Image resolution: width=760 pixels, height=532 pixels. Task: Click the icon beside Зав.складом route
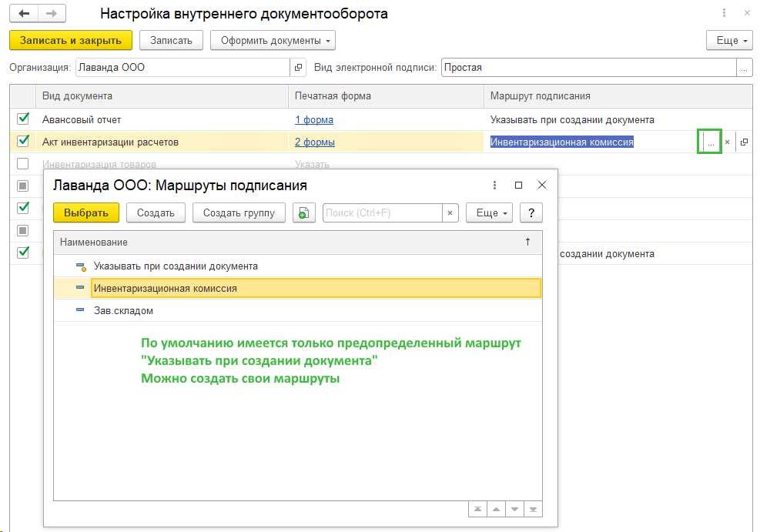tap(80, 310)
